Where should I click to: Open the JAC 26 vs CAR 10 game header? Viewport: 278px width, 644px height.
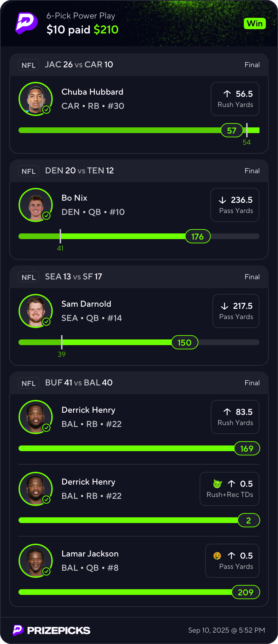tap(79, 65)
